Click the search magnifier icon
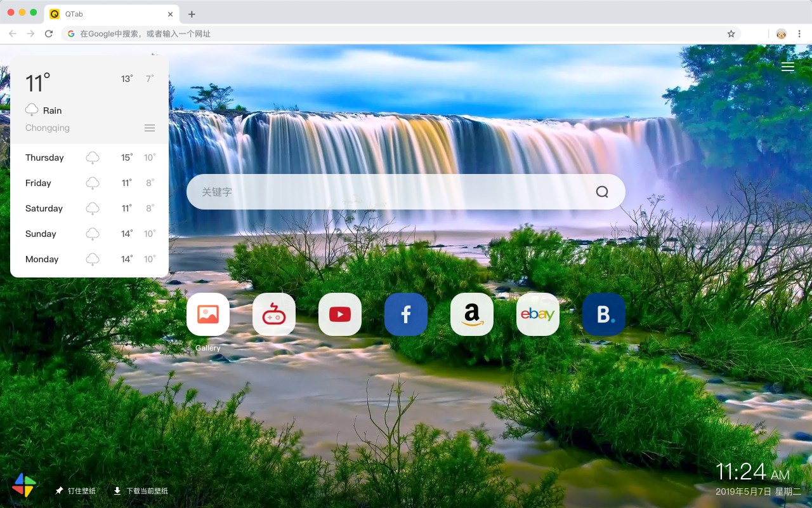The width and height of the screenshot is (812, 508). (602, 192)
